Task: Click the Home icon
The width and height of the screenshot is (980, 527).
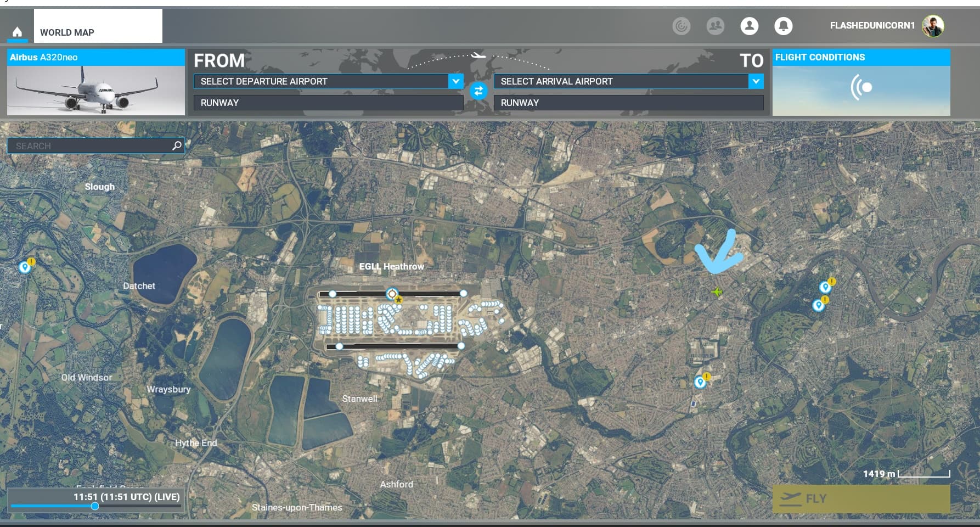Action: click(x=17, y=32)
